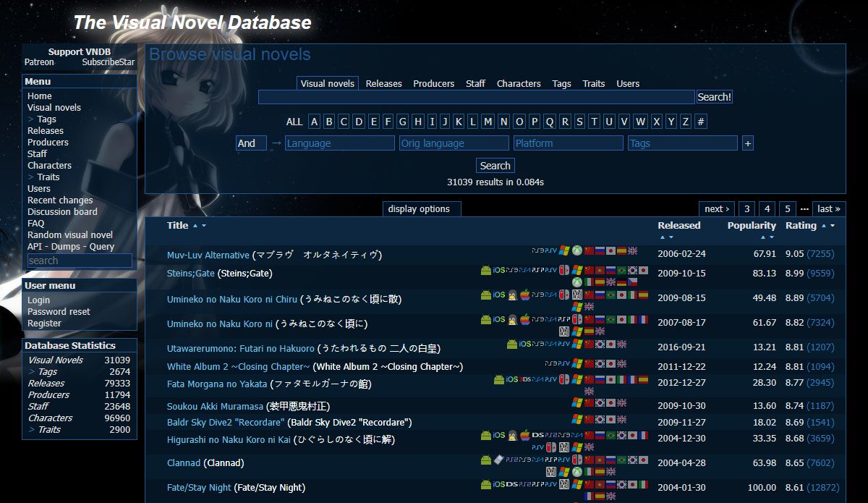Open Random visual novel from menu
Viewport: 868px width, 503px height.
[x=70, y=235]
